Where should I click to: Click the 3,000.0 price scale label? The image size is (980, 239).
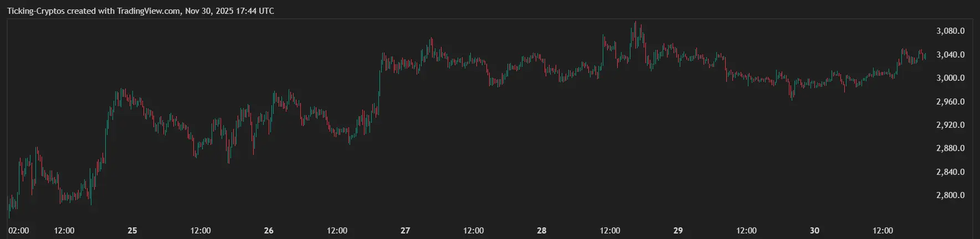pyautogui.click(x=950, y=78)
